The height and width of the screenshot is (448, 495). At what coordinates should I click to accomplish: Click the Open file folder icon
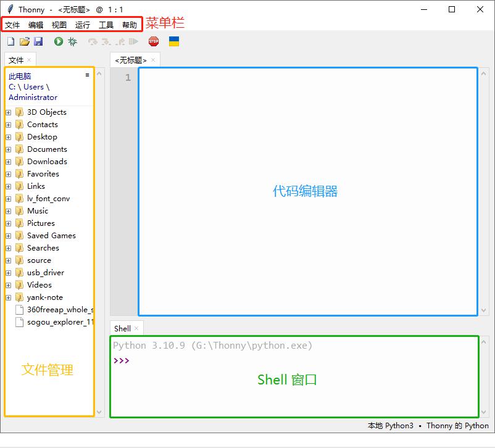coord(25,41)
